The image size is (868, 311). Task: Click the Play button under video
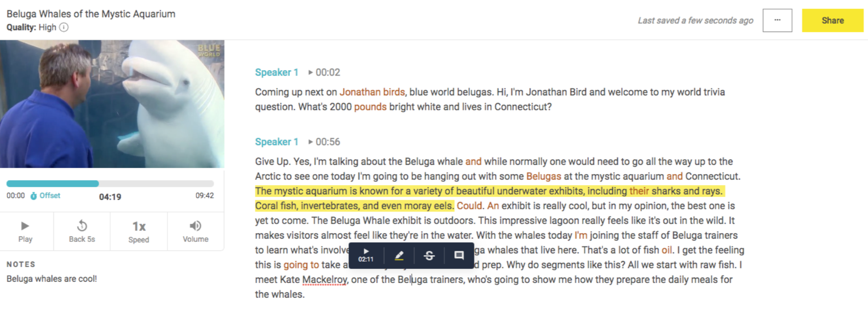coord(25,231)
